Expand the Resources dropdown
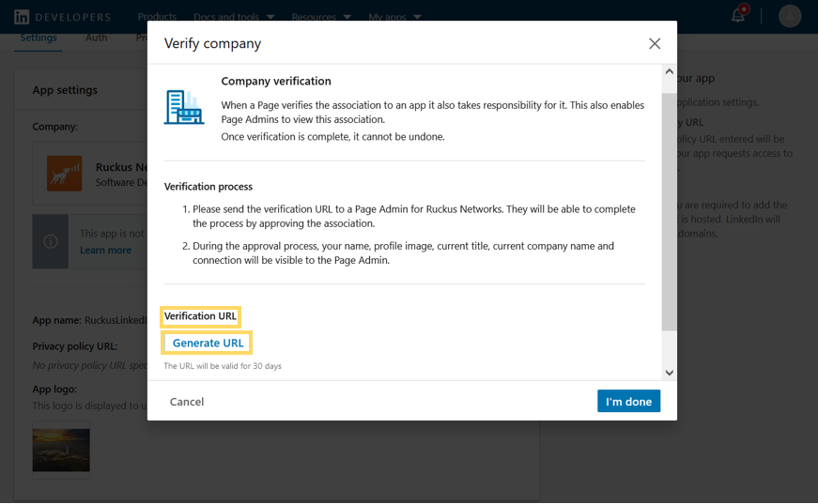 coord(321,17)
